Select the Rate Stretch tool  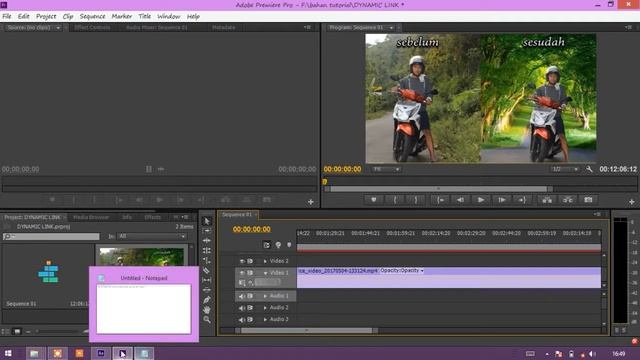[x=207, y=260]
